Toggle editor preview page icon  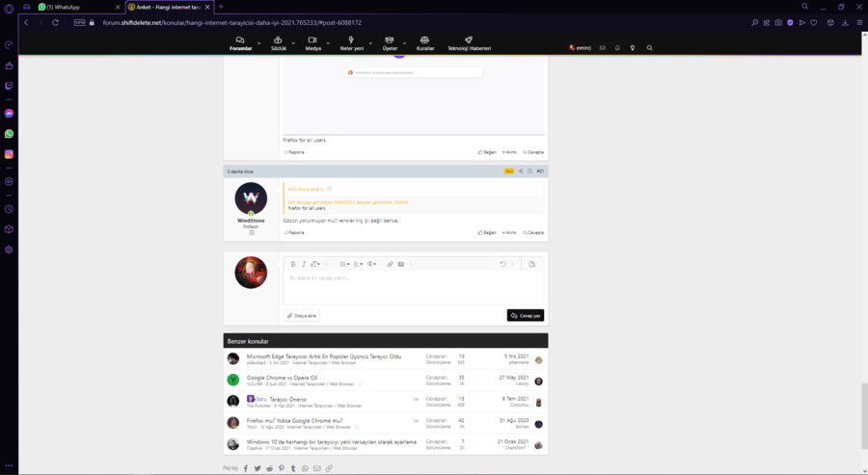click(532, 264)
